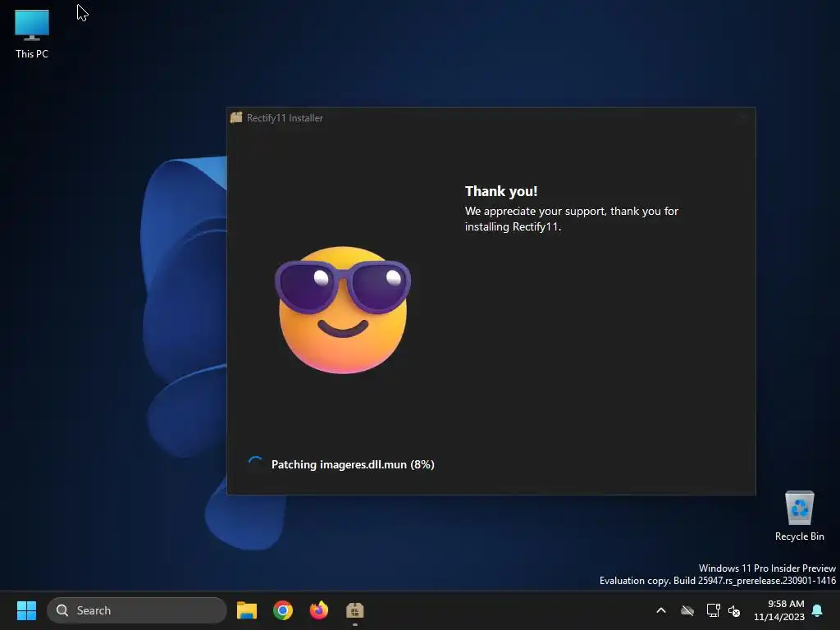The width and height of the screenshot is (840, 630).
Task: Expand the hidden system tray icons chevron
Action: tap(661, 610)
